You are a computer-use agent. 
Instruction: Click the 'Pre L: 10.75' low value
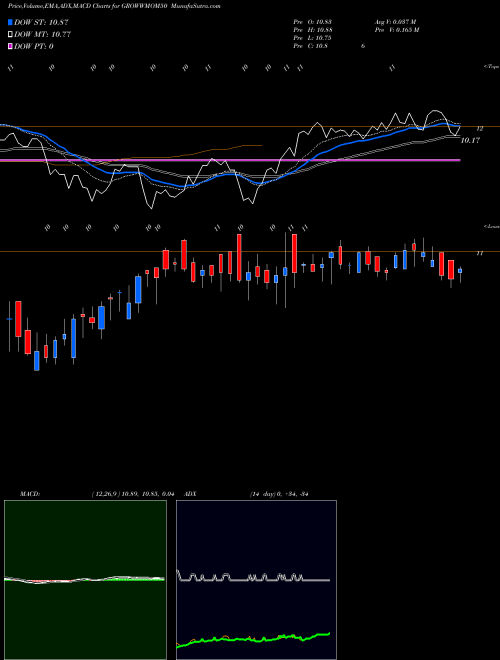(312, 38)
